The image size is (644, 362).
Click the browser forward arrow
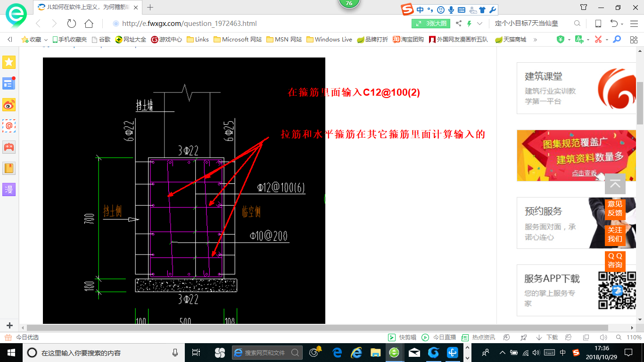pos(54,24)
